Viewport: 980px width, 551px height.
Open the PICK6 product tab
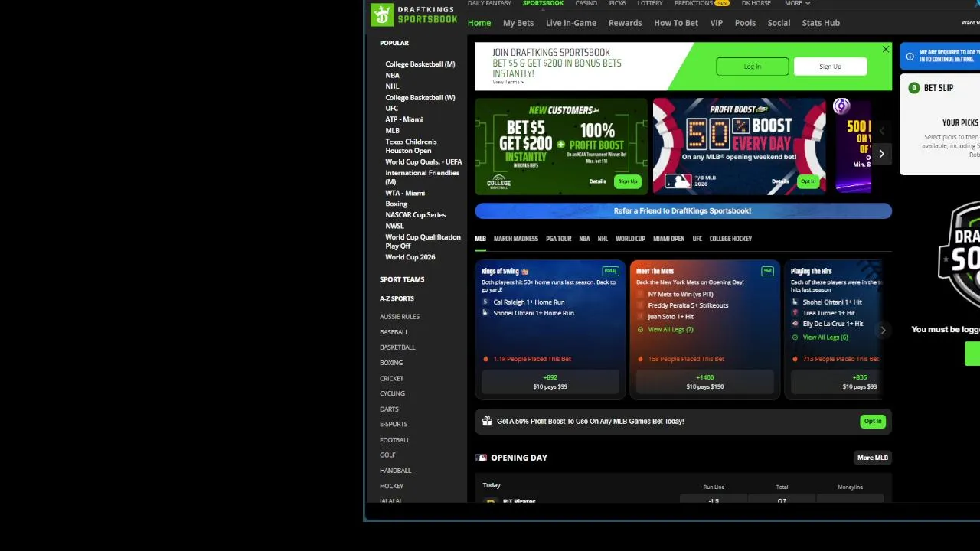coord(617,3)
